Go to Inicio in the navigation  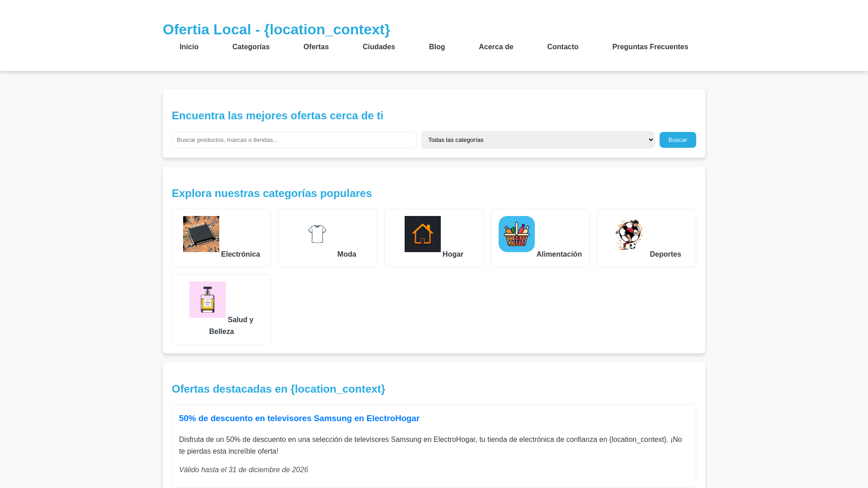[x=189, y=47]
